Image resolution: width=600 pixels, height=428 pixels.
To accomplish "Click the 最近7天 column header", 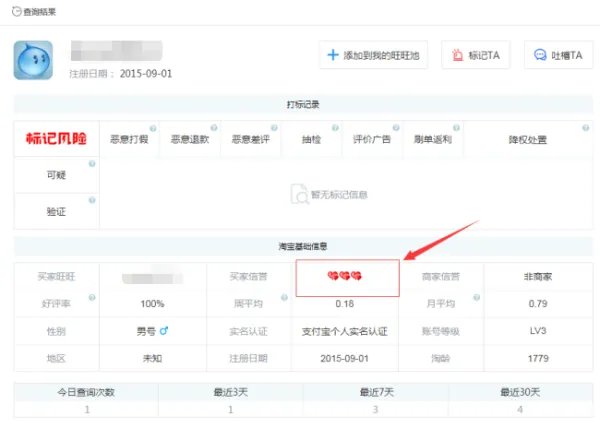I will [376, 392].
